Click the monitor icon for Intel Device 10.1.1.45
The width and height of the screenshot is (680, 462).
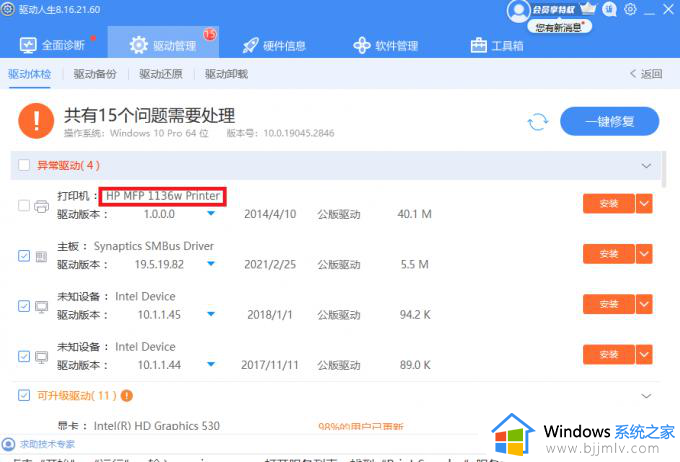[42, 307]
